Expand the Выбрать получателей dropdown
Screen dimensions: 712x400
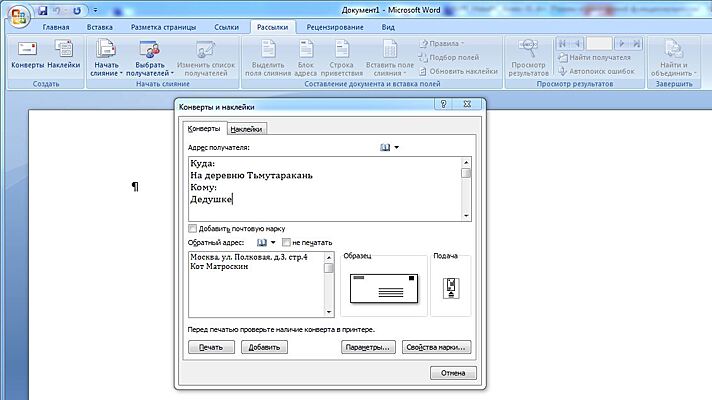pyautogui.click(x=150, y=73)
